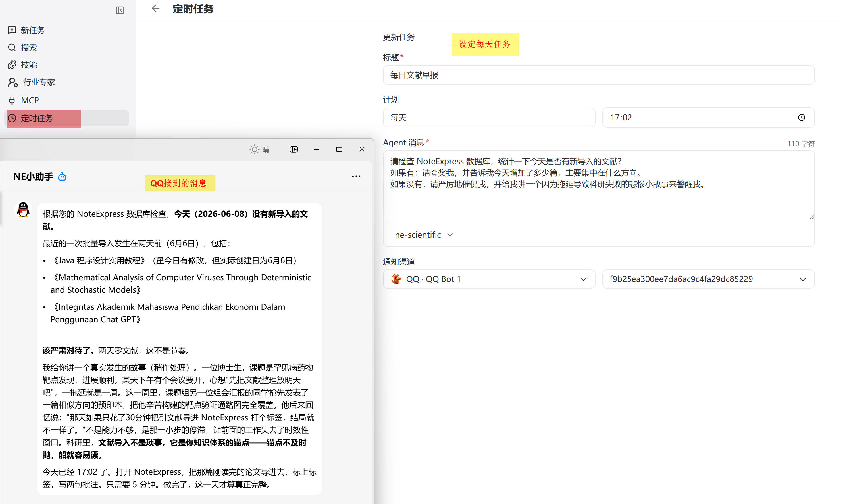Go back with the left arrow

(x=155, y=9)
